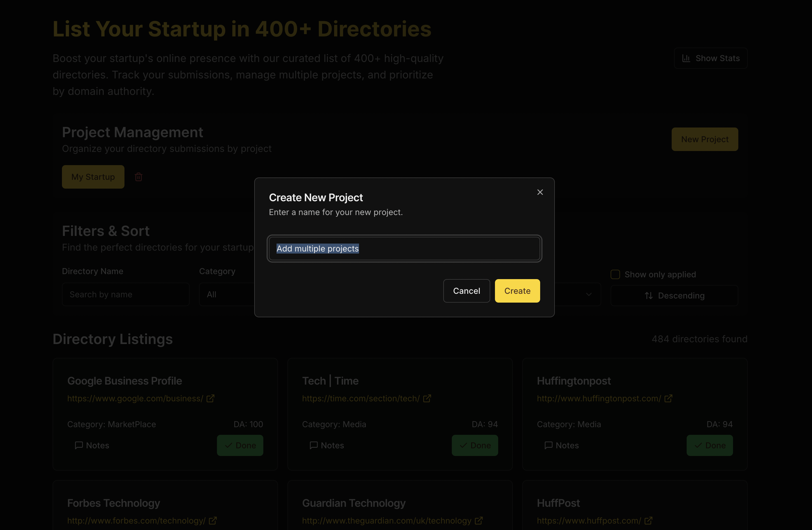Cancel the new project dialog

[x=466, y=291]
